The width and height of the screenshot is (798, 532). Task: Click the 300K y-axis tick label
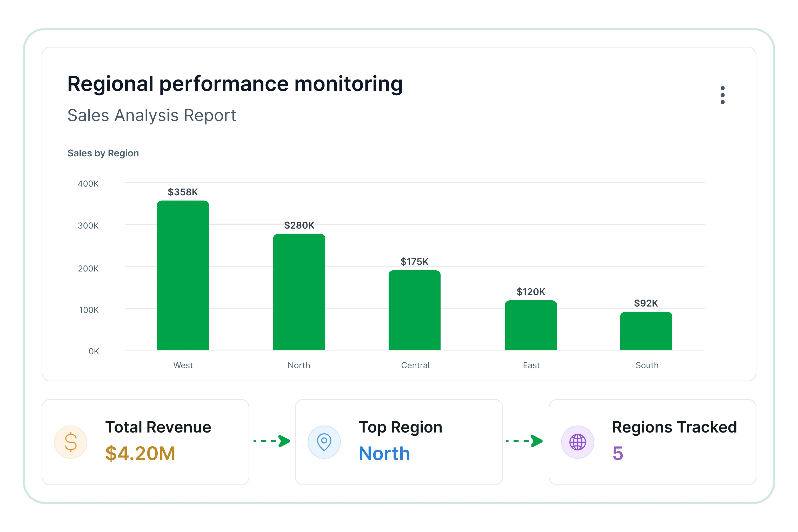point(88,226)
